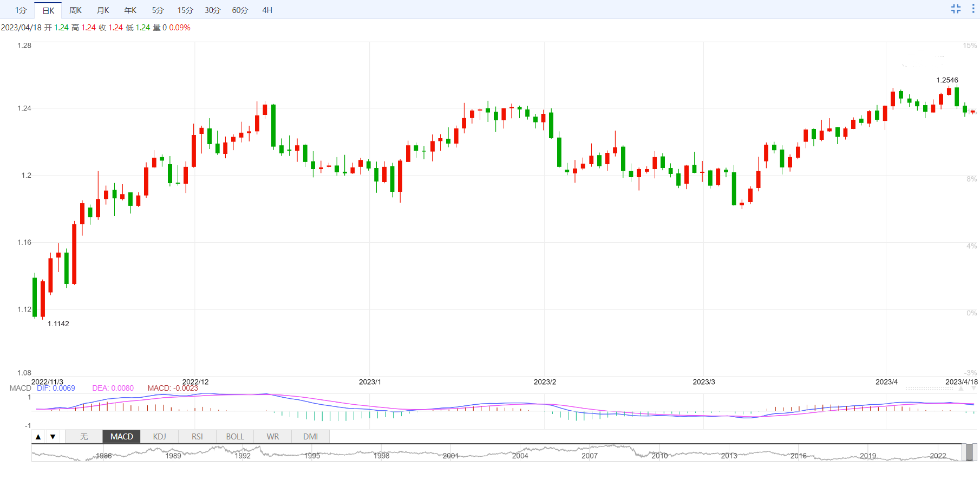
Task: Click the faint gray up triangle near 2023/4/18
Action: point(961,389)
